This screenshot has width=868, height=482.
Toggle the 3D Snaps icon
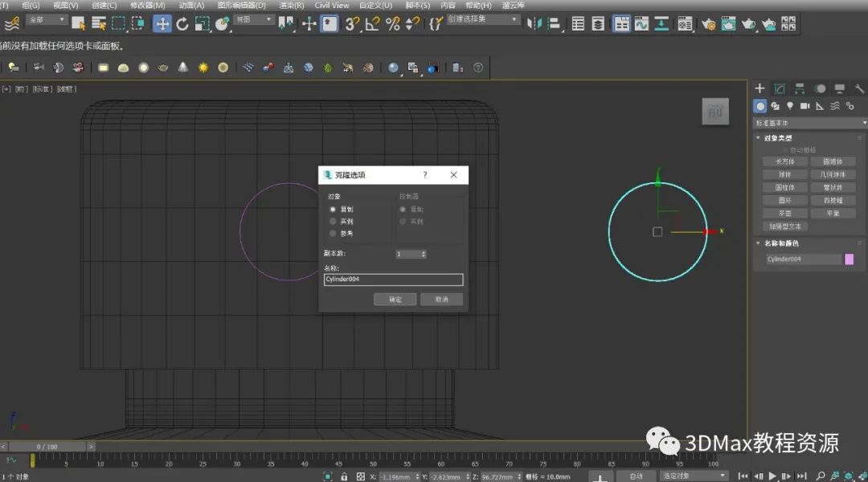click(352, 23)
